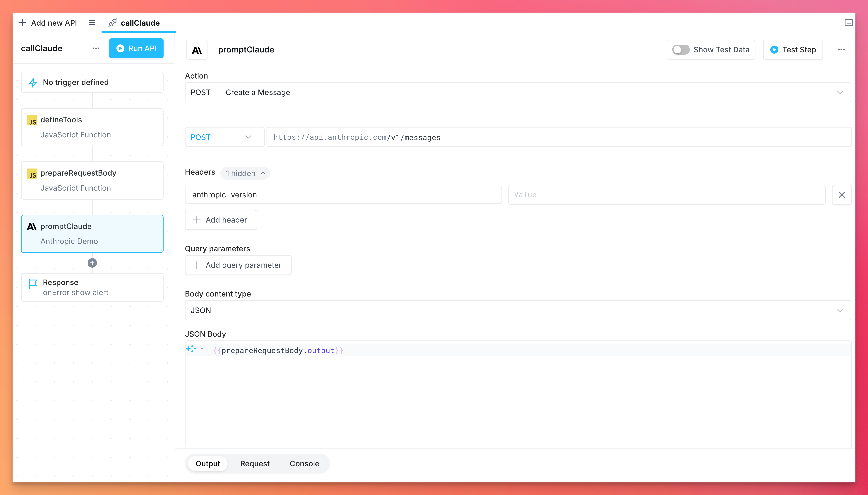Click Add query parameter button
This screenshot has height=495, width=868.
pos(238,265)
